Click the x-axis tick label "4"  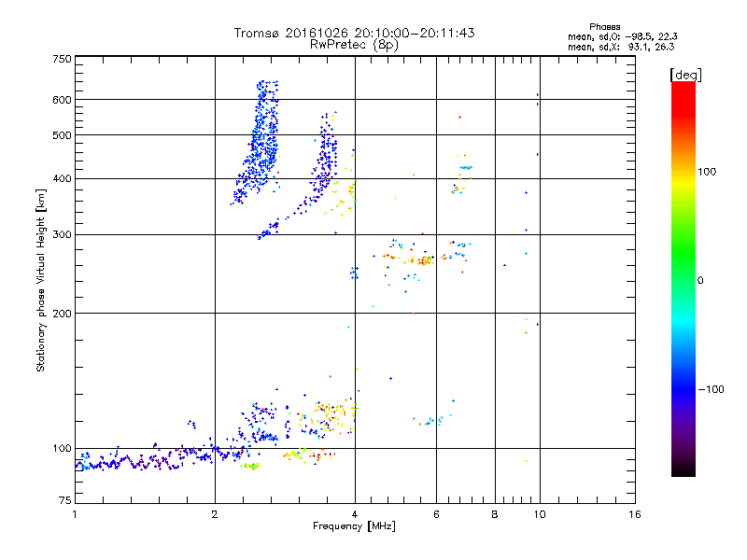click(x=355, y=514)
